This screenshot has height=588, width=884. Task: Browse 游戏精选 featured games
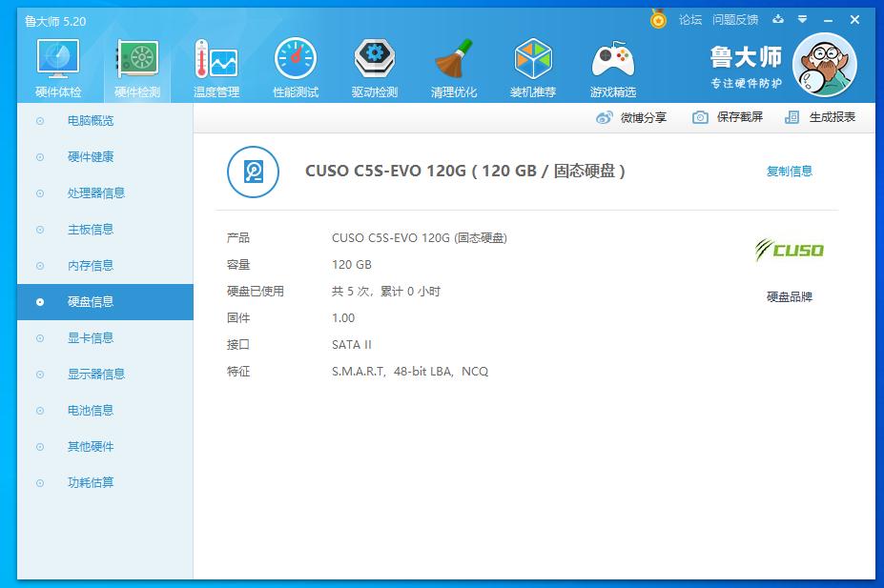coord(613,64)
